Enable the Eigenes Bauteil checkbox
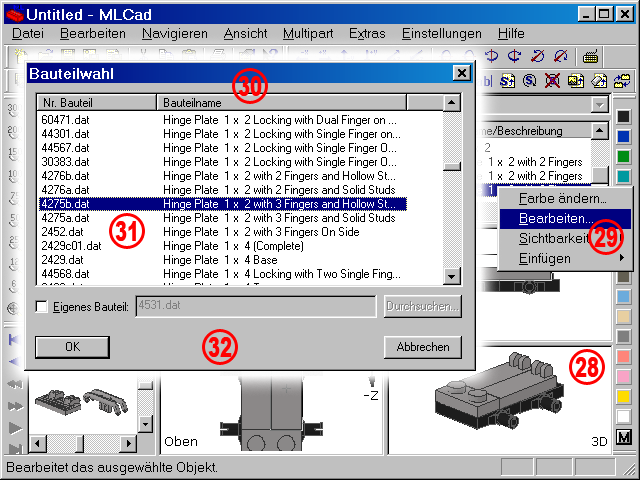This screenshot has width=640, height=480. pyautogui.click(x=42, y=307)
